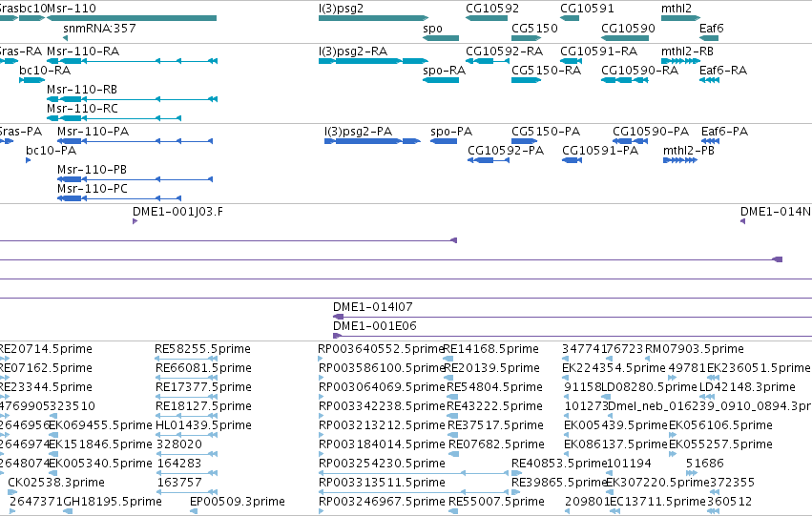Open the spo-PA protein label

[451, 132]
